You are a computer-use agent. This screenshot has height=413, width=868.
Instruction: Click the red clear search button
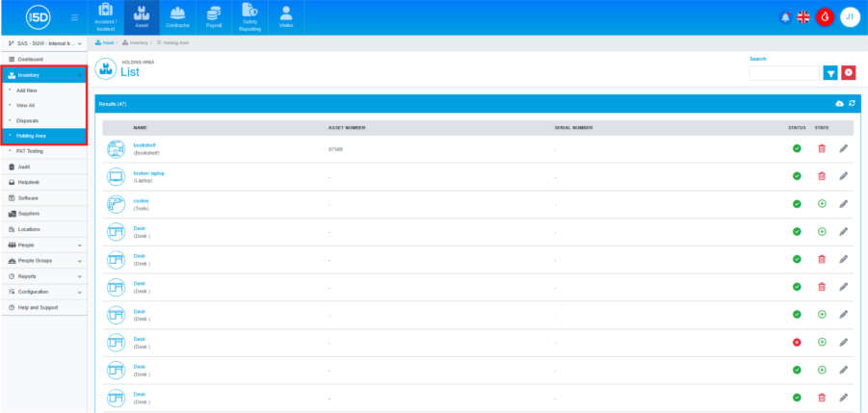(849, 73)
